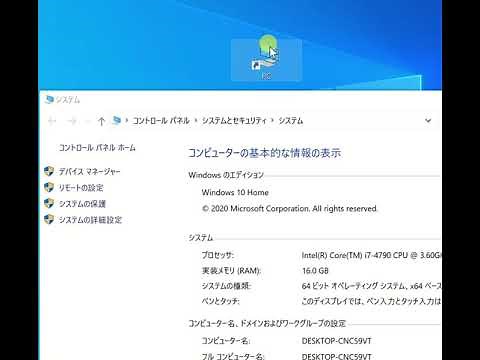Go forward using the forward arrow

[x=72, y=121]
